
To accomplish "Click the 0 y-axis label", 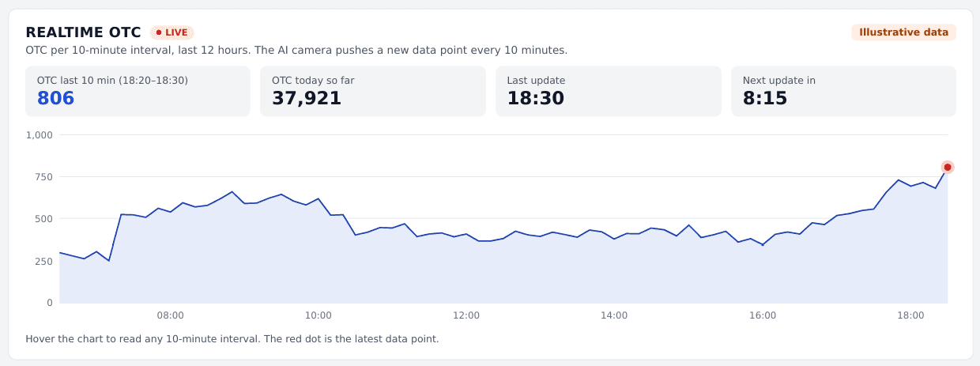I will [49, 303].
